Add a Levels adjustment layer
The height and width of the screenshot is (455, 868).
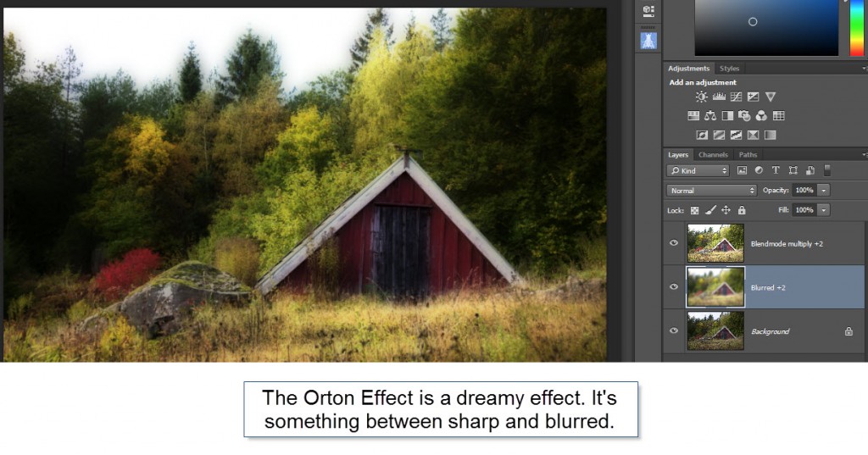tap(719, 97)
